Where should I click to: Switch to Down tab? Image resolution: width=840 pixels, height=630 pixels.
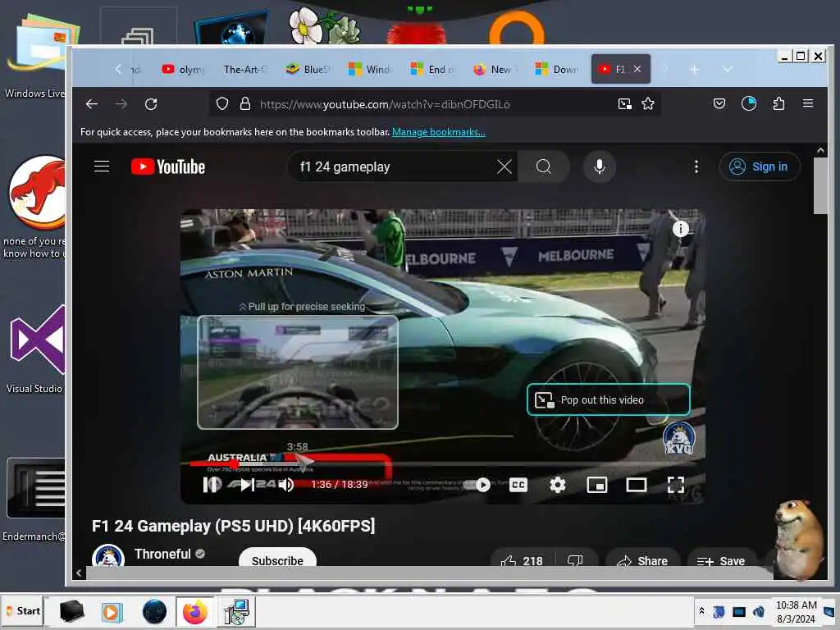coord(556,69)
